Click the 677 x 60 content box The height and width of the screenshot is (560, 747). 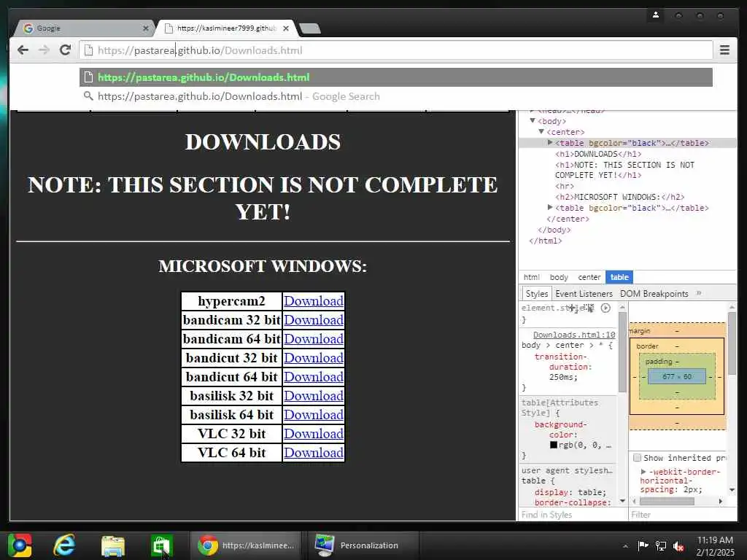[677, 377]
